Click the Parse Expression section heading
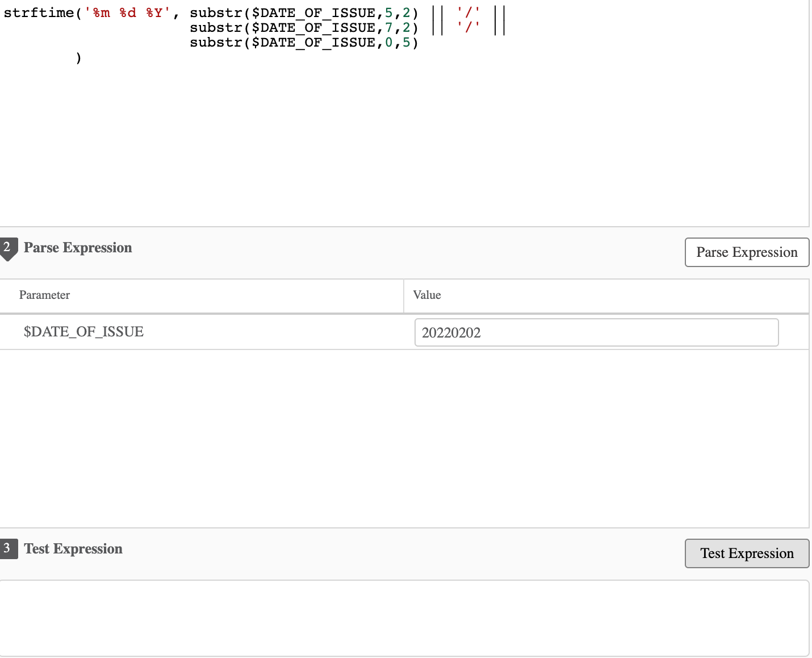Image resolution: width=812 pixels, height=658 pixels. pyautogui.click(x=78, y=248)
